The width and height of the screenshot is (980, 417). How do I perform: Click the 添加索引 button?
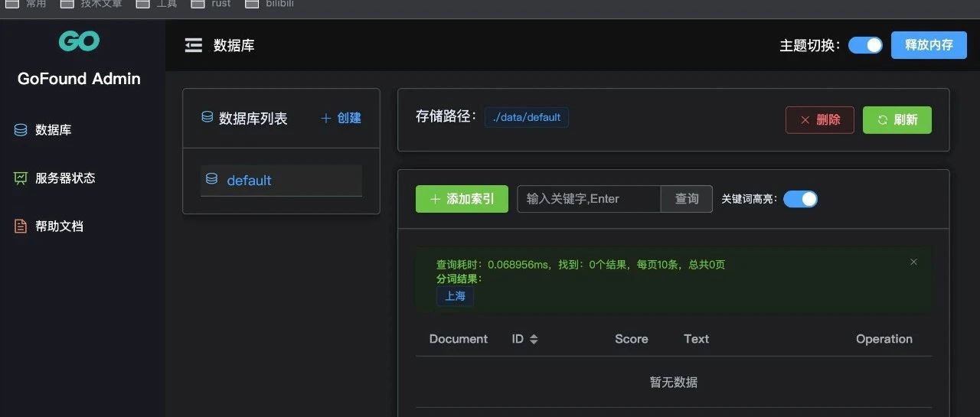[x=462, y=199]
